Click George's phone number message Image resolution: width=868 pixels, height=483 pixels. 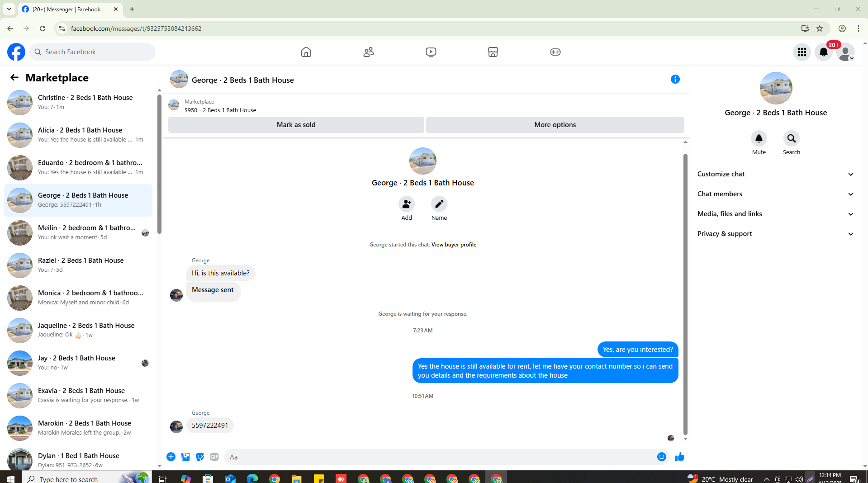tap(210, 426)
